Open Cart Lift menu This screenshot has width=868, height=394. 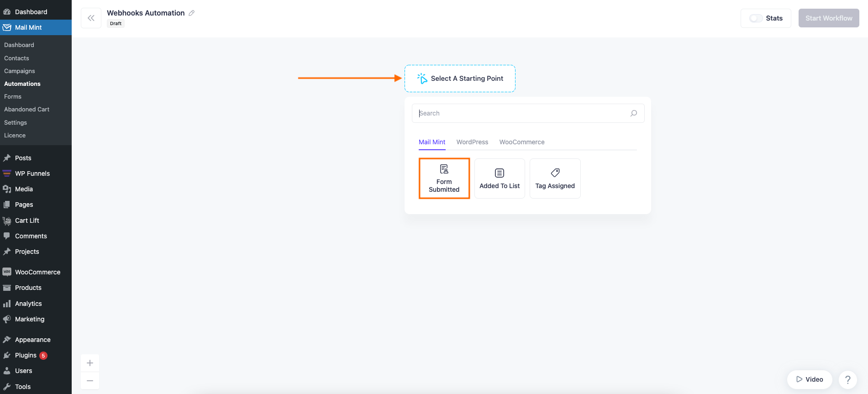[x=36, y=221]
